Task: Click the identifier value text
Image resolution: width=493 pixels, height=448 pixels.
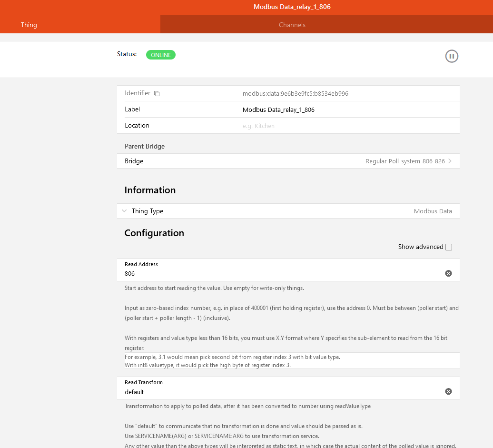Action: click(295, 94)
